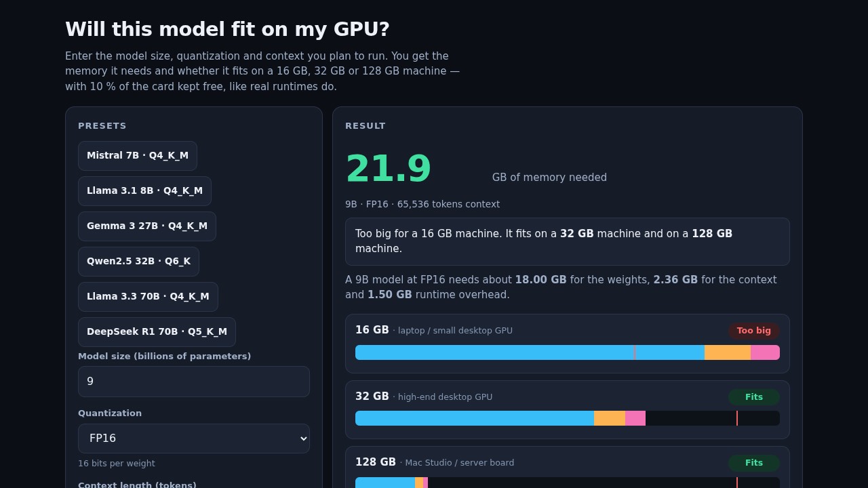868x488 pixels.
Task: Click the '9B · FP16 · 65,536 tokens context' line
Action: coord(422,204)
